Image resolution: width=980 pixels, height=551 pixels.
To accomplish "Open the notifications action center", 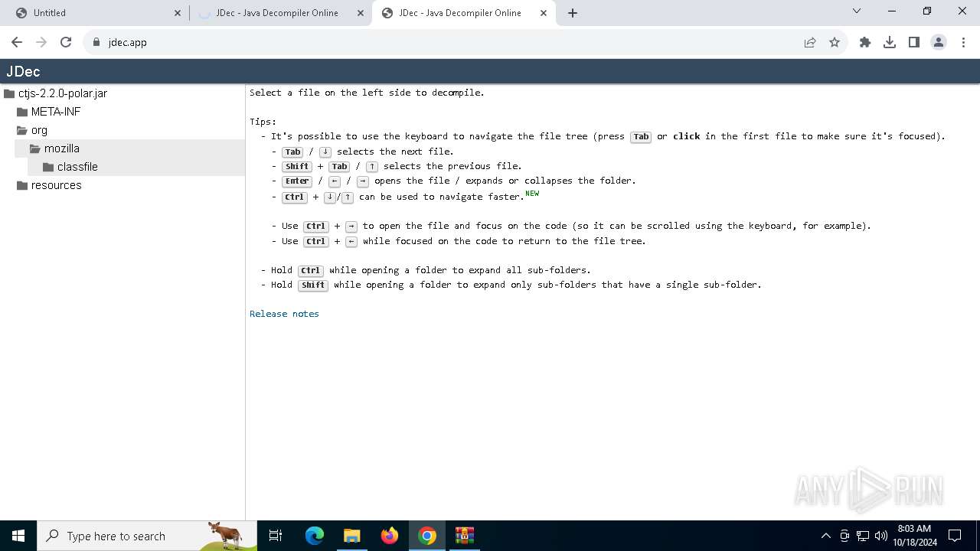I will (x=955, y=536).
